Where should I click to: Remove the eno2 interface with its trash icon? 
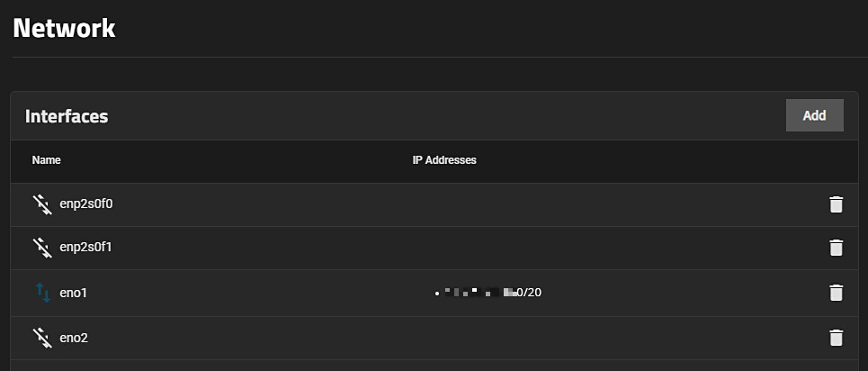(836, 338)
